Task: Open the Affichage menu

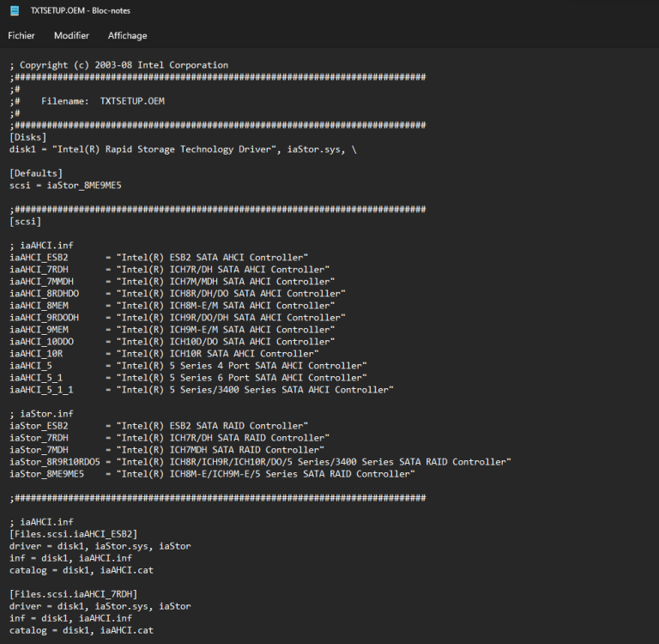Action: pyautogui.click(x=127, y=35)
